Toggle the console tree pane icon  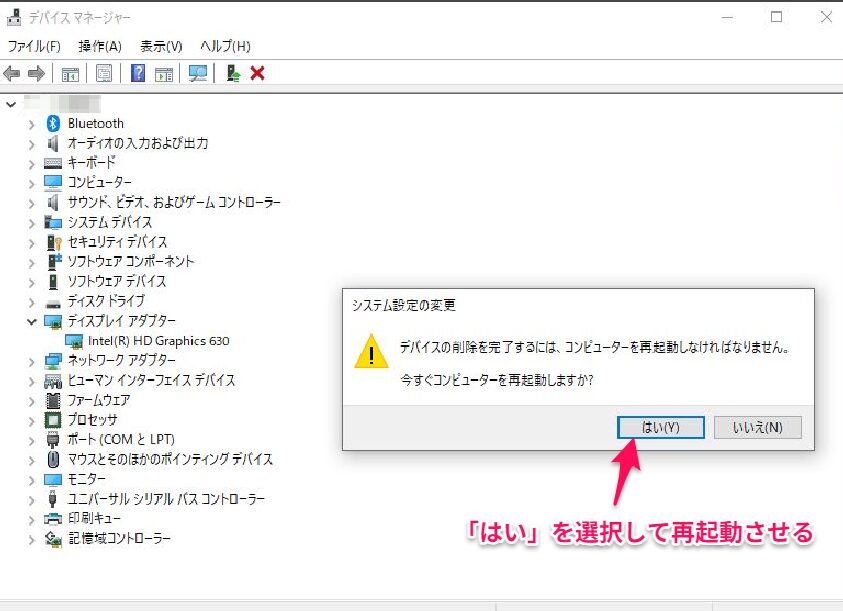click(x=70, y=74)
